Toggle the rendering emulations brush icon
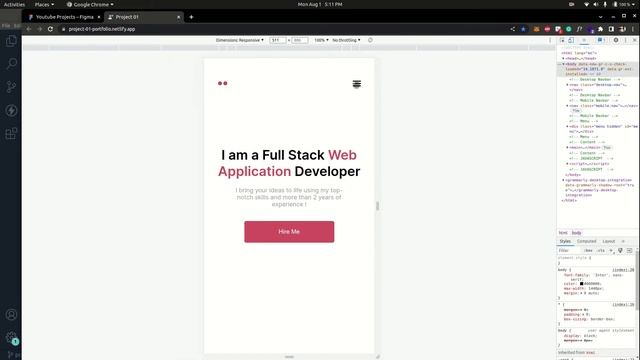 620,251
